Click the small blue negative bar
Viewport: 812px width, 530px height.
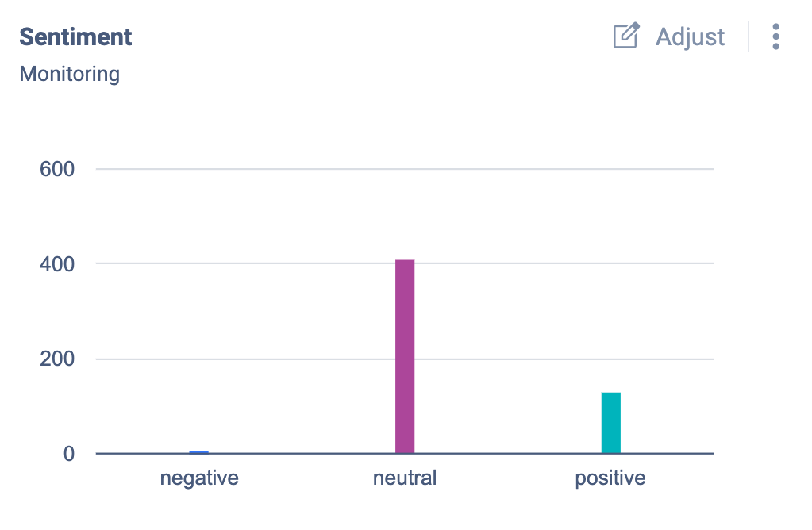[x=199, y=452]
